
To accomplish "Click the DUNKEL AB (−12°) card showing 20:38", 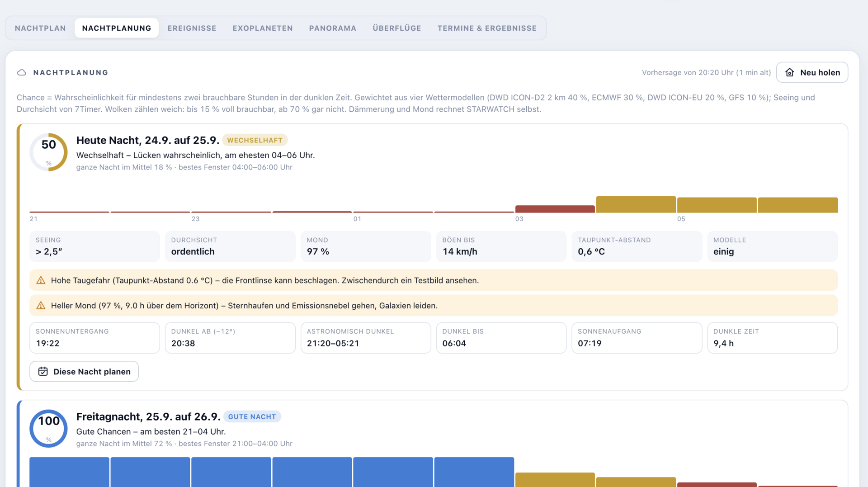I will 230,338.
